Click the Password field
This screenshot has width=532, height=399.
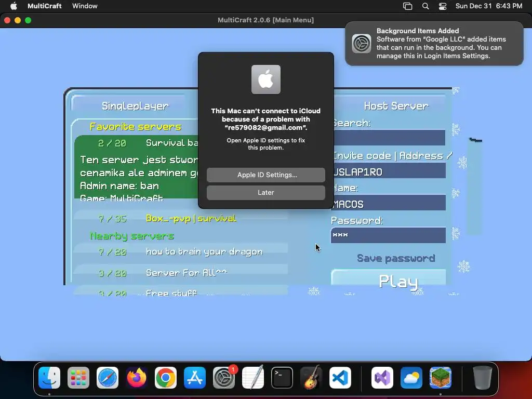[x=389, y=235]
